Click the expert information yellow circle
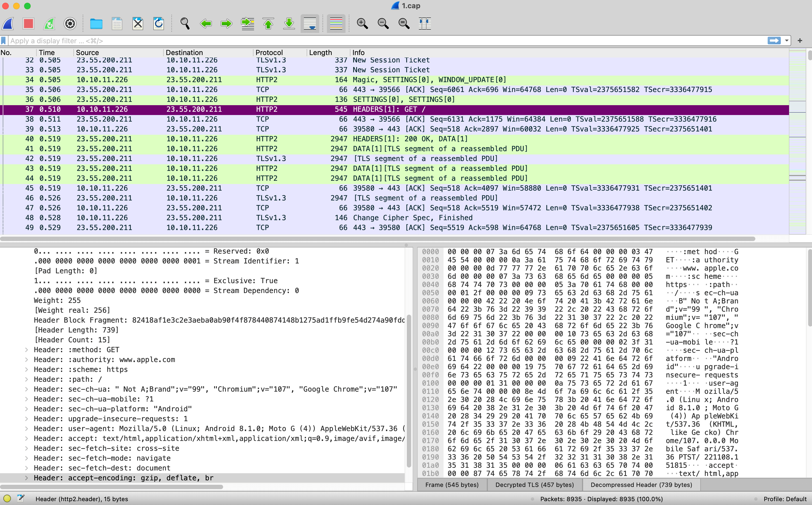Screen dimensions: 812x505 click(x=7, y=499)
